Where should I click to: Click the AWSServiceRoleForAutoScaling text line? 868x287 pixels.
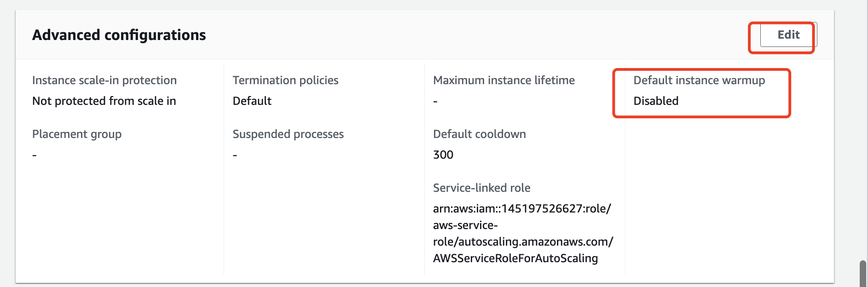tap(515, 258)
